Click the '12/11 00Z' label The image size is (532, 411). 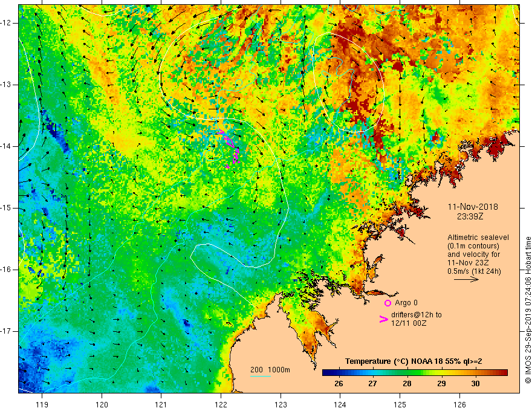[409, 323]
